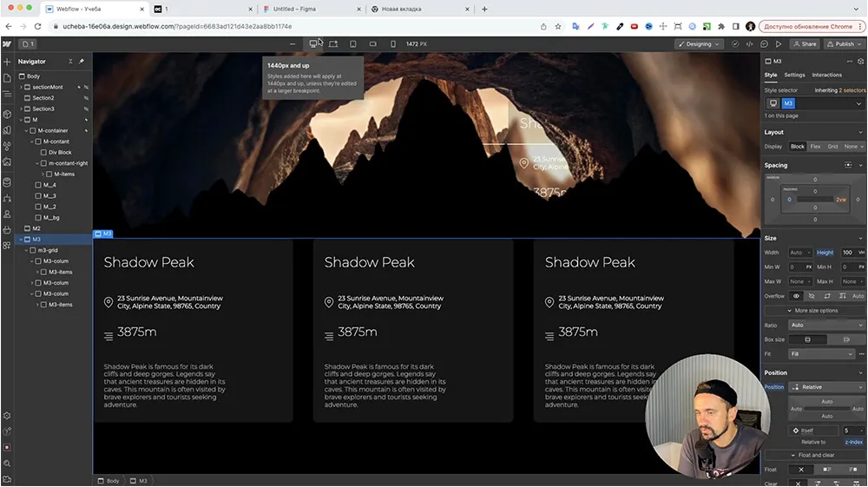Screen dimensions: 868x487
Task: Switch to the Interactions tab
Action: point(826,75)
